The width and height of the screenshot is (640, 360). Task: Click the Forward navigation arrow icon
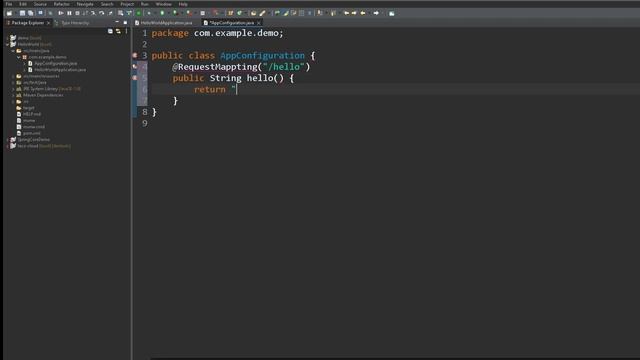coord(376,13)
